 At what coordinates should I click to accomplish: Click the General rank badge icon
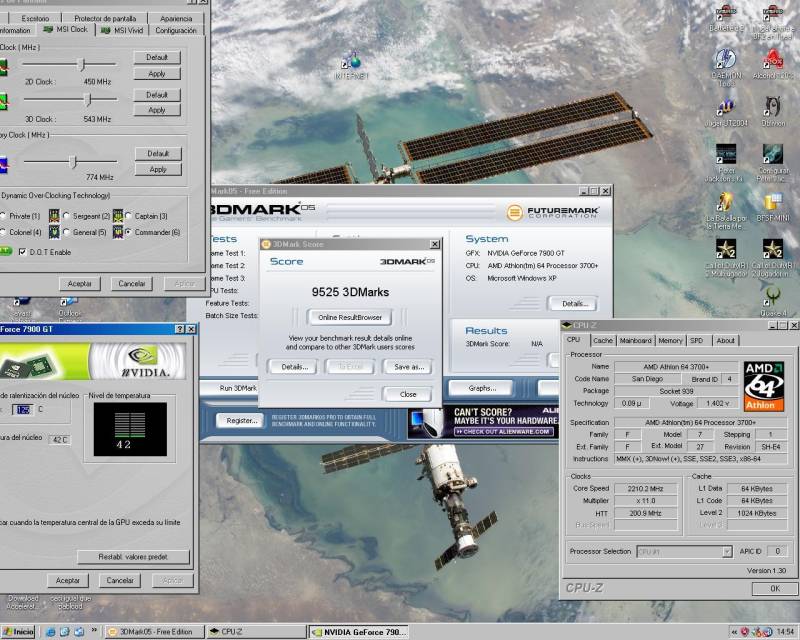coord(54,232)
